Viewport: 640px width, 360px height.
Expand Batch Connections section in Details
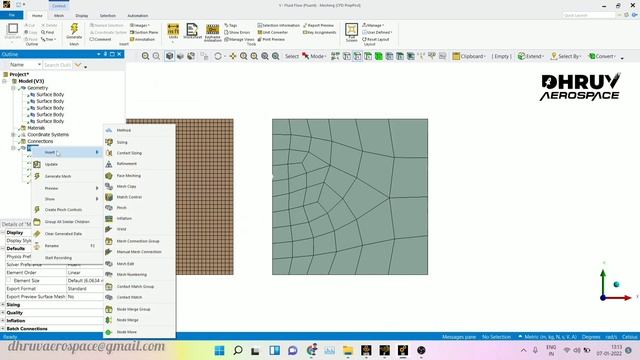click(x=3, y=329)
